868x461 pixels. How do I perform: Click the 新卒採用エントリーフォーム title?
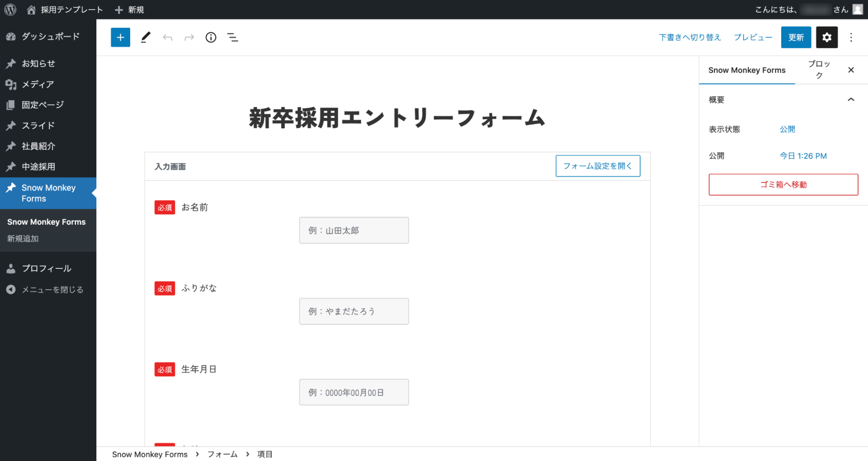[397, 118]
